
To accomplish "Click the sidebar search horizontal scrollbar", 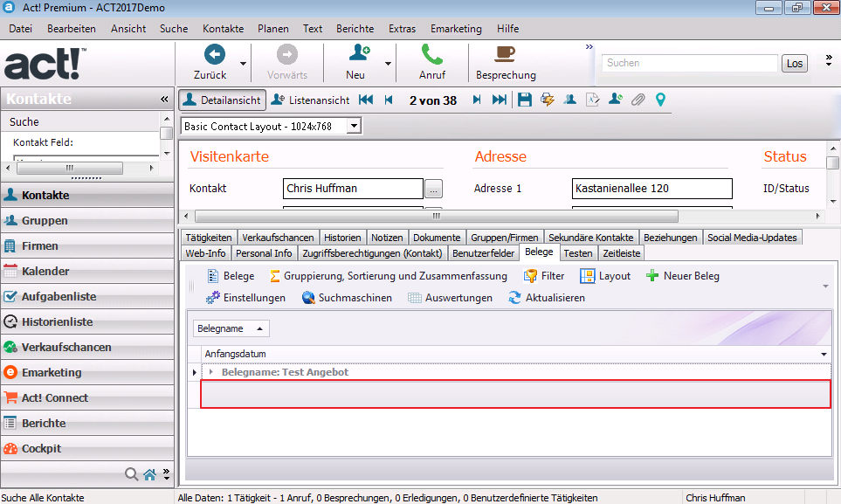I will pyautogui.click(x=70, y=168).
